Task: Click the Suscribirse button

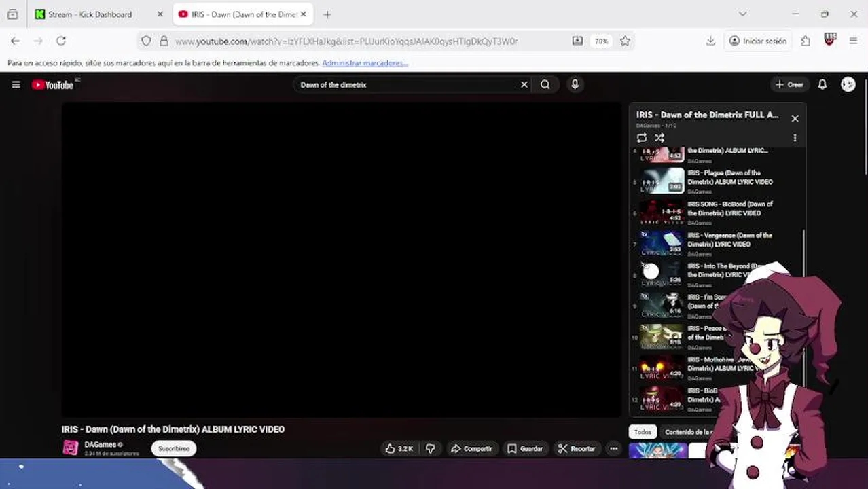Action: click(174, 449)
